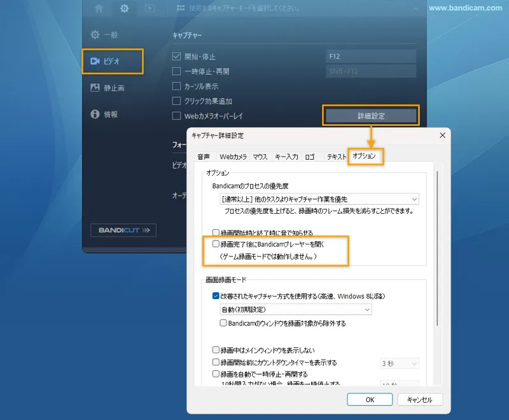This screenshot has height=420, width=509.
Task: Switch to the マウス tab
Action: pyautogui.click(x=260, y=157)
